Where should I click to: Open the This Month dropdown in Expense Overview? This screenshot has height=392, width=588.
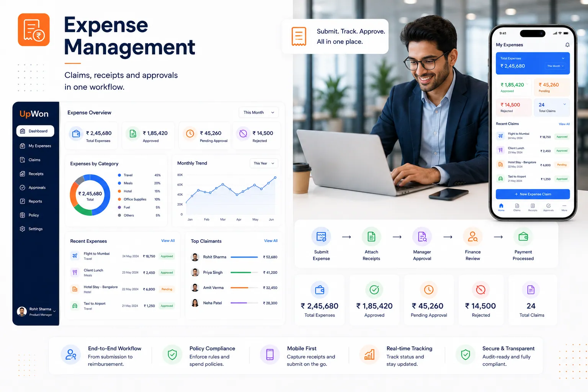[x=259, y=113]
